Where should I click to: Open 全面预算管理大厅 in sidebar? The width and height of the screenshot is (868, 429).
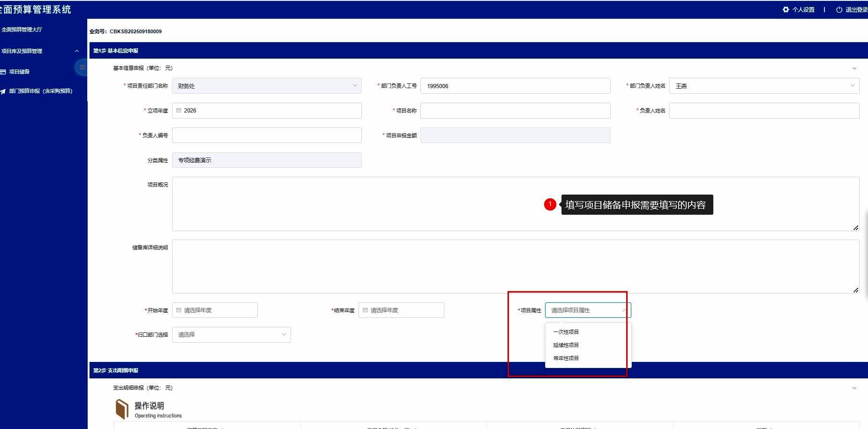22,30
